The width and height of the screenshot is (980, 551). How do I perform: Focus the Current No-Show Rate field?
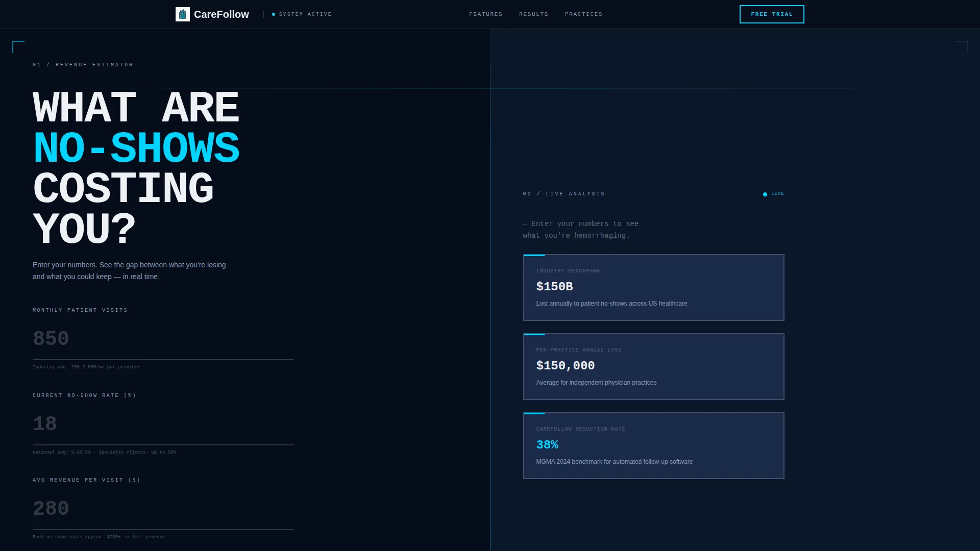(x=163, y=424)
